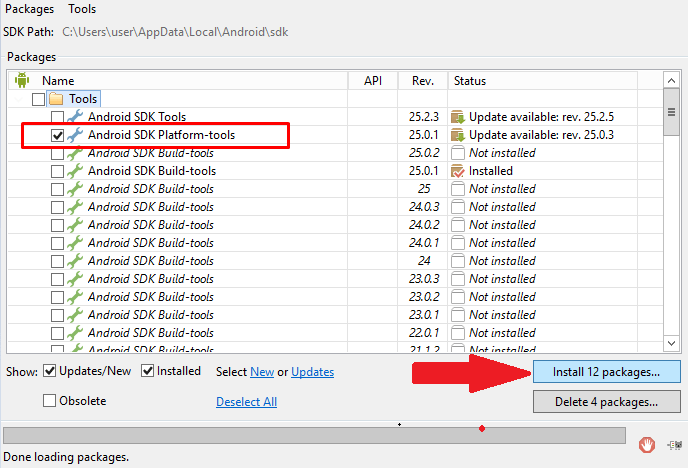The height and width of the screenshot is (468, 688).
Task: Enable the Obsolete packages checkbox
Action: 49,400
